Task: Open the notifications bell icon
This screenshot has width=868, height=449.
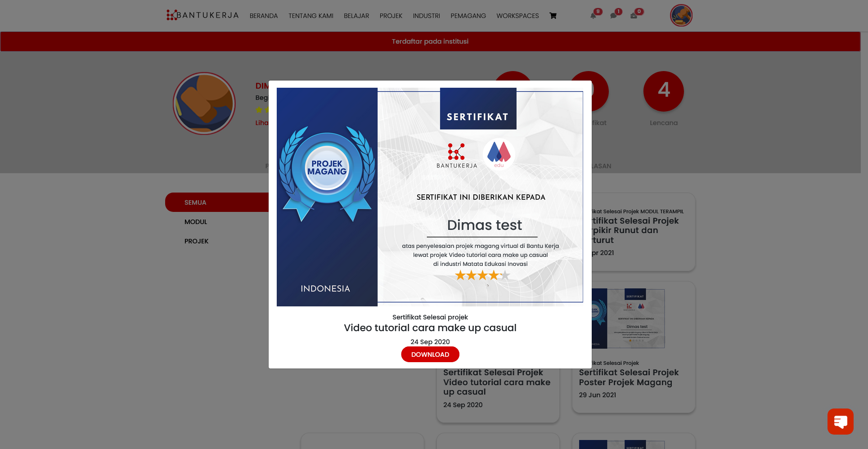Action: (593, 16)
